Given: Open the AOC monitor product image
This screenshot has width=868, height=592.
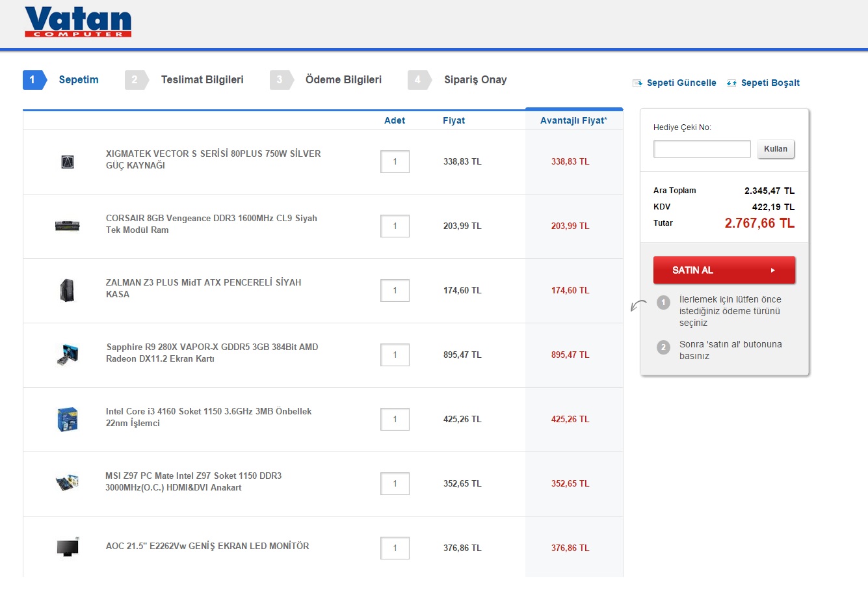Looking at the screenshot, I should pyautogui.click(x=68, y=547).
